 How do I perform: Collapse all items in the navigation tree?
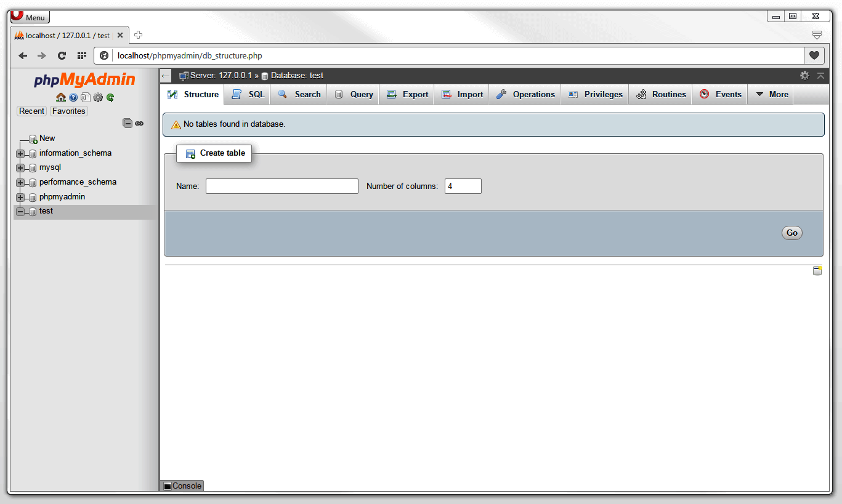tap(127, 123)
